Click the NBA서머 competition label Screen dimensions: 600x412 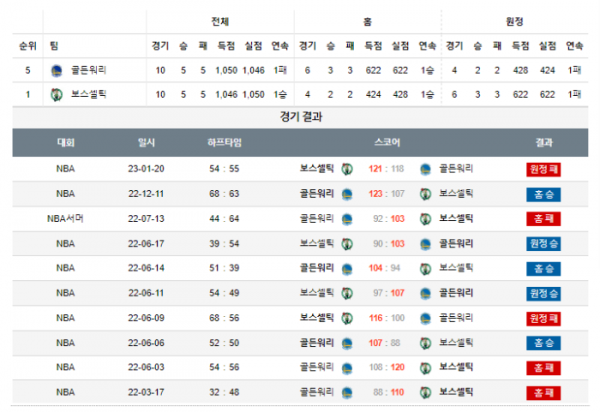click(65, 218)
